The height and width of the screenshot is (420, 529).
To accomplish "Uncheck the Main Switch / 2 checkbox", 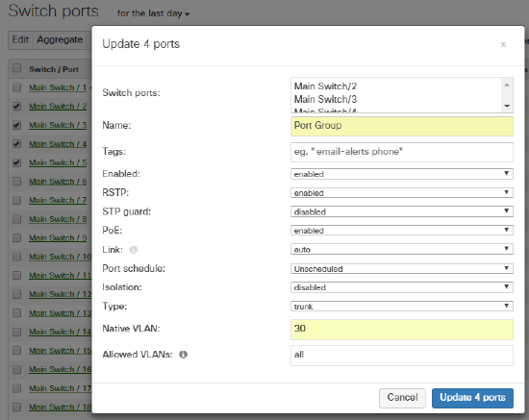I will point(16,107).
